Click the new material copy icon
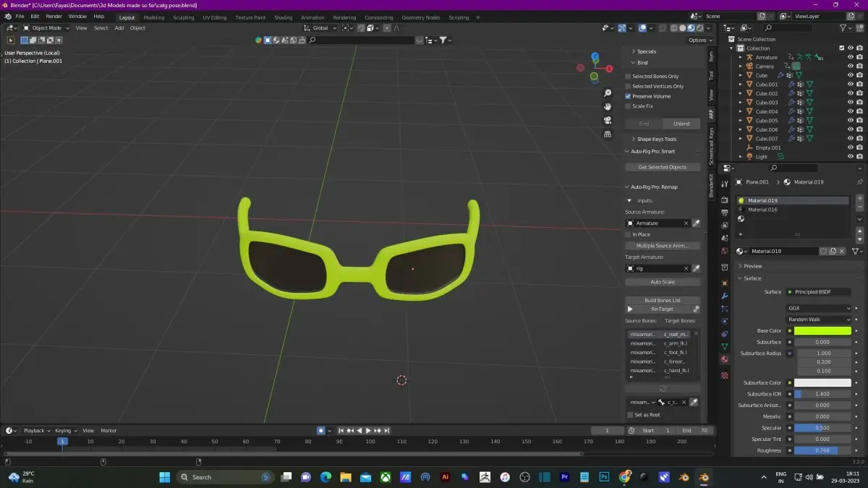Viewport: 868px width, 488px height. pos(833,251)
